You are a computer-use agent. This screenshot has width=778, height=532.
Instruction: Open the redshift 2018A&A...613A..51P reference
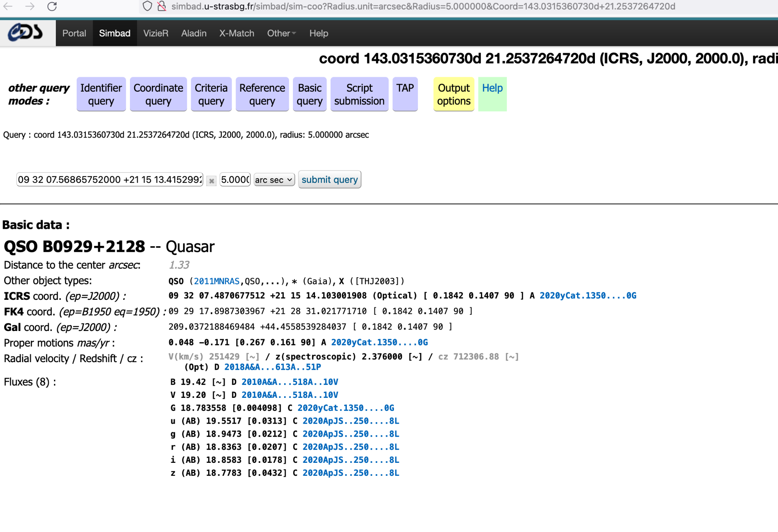tap(272, 367)
